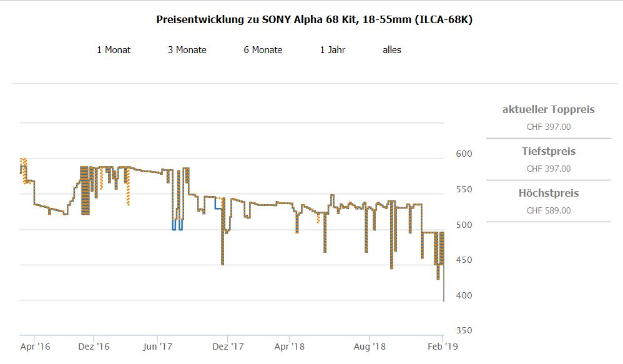Select the "1 Monat" time range
Image resolution: width=623 pixels, height=364 pixels.
114,50
